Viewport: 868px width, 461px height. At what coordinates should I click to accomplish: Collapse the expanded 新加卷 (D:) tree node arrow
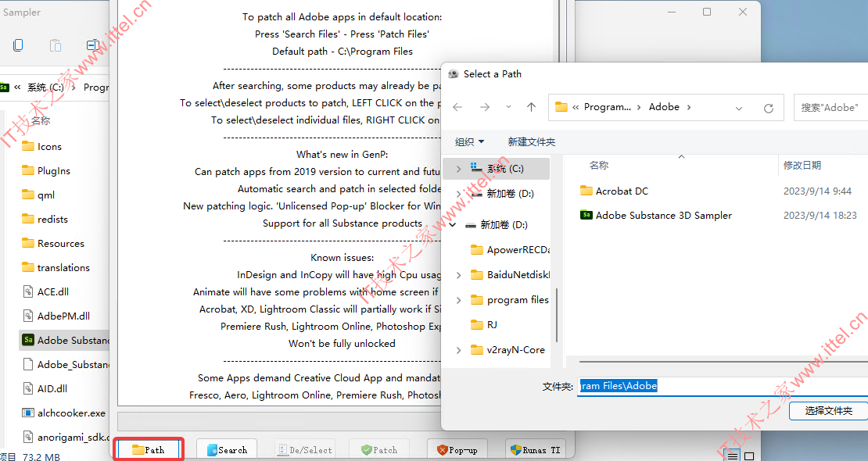click(x=453, y=225)
